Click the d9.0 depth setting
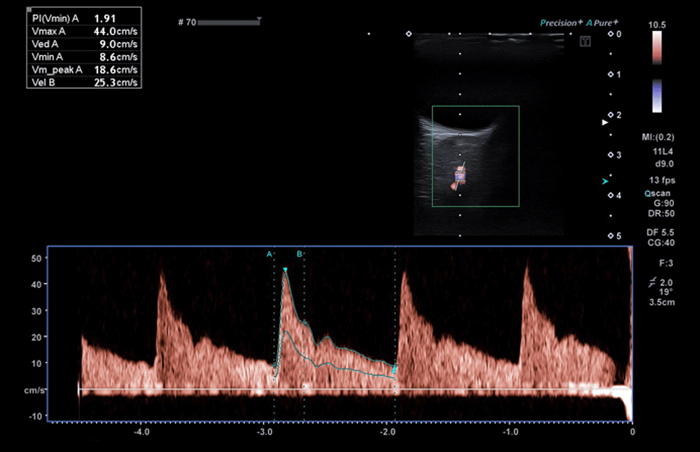This screenshot has width=700, height=452. click(664, 164)
